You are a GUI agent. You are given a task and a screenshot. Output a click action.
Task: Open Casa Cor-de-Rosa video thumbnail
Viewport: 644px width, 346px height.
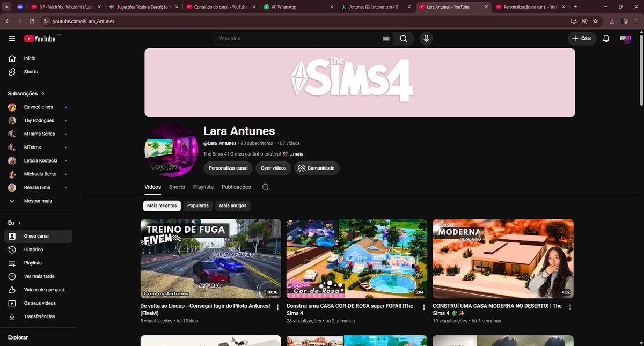coord(357,259)
